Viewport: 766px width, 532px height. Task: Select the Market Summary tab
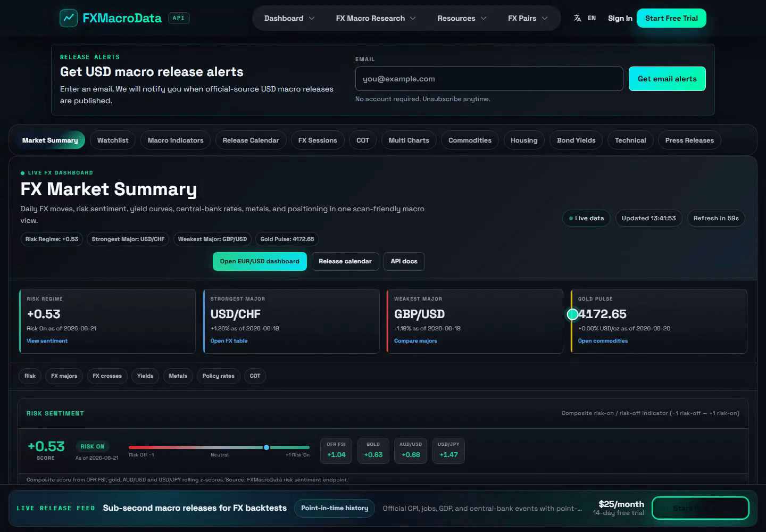pos(50,140)
